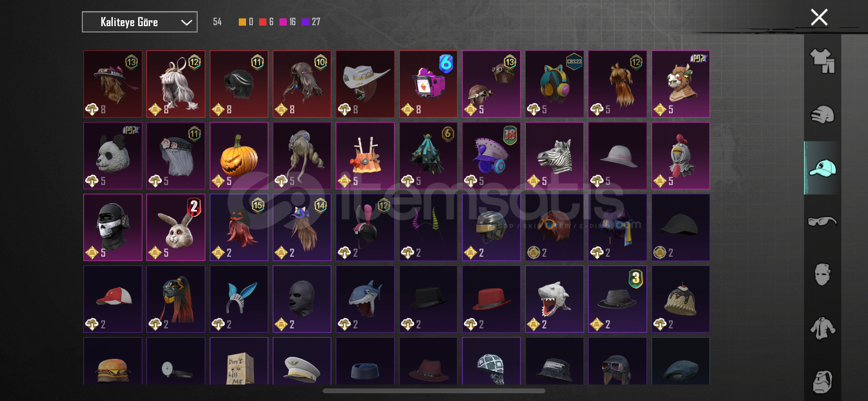Open the outfit sets category icon
Image resolution: width=868 pixels, height=401 pixels.
tap(822, 61)
